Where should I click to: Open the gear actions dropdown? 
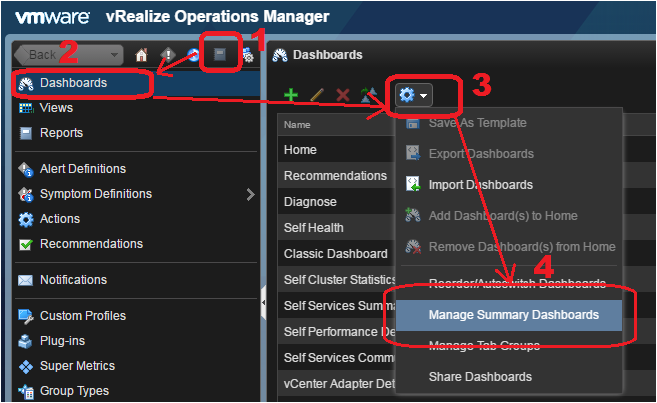click(414, 95)
